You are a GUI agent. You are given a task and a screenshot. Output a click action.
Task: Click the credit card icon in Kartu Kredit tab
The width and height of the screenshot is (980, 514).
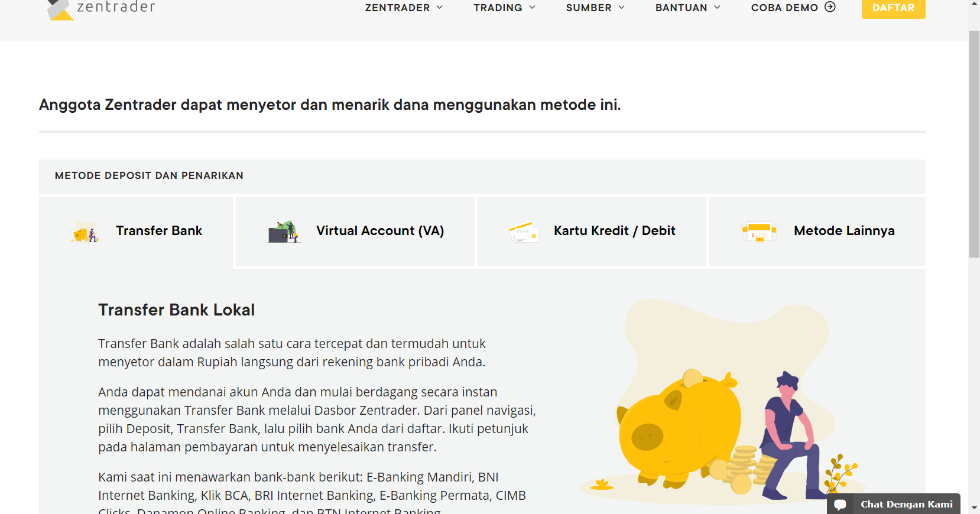point(523,232)
